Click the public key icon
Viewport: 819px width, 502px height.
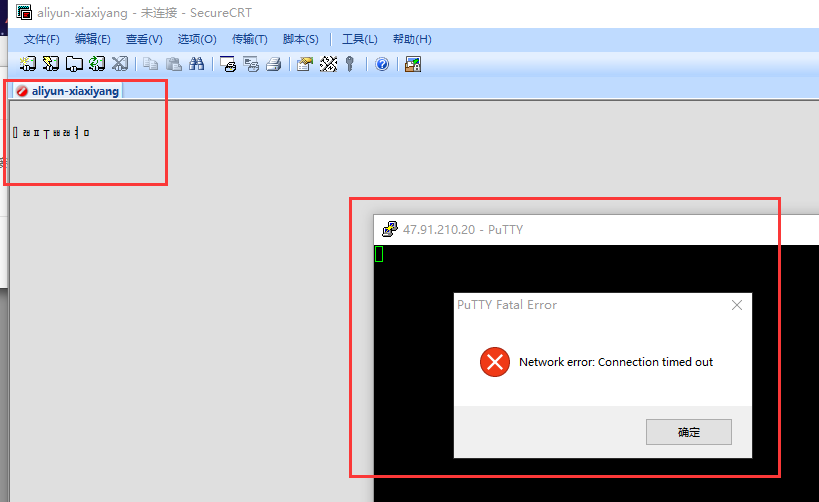click(350, 64)
